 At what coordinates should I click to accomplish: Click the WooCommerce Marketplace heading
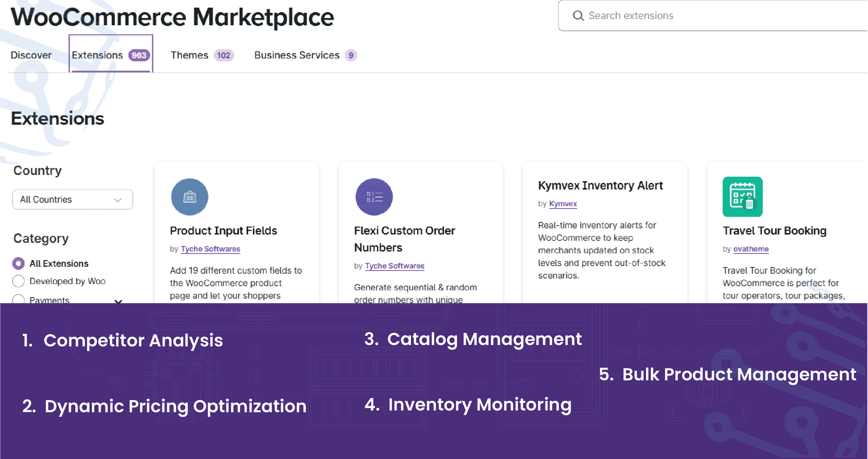(172, 17)
